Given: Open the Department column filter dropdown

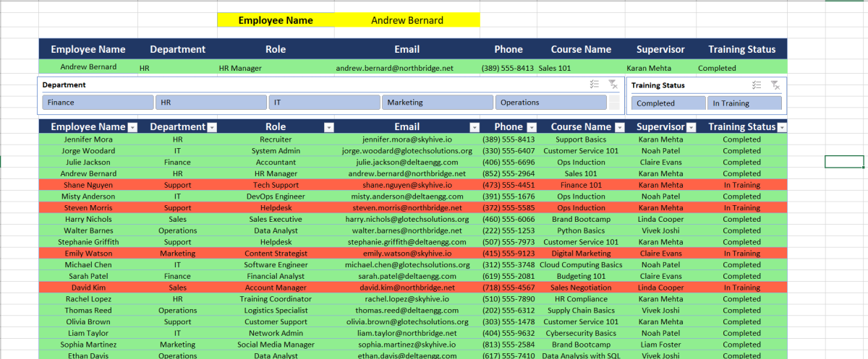Looking at the screenshot, I should tap(212, 127).
